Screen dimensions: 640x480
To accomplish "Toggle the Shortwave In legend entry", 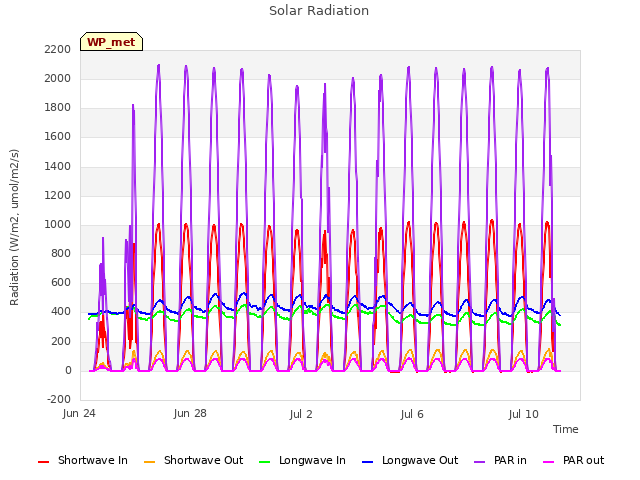I will [83, 460].
